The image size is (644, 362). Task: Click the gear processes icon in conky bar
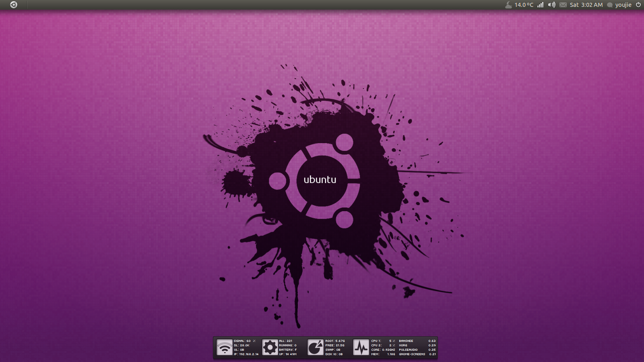[270, 347]
